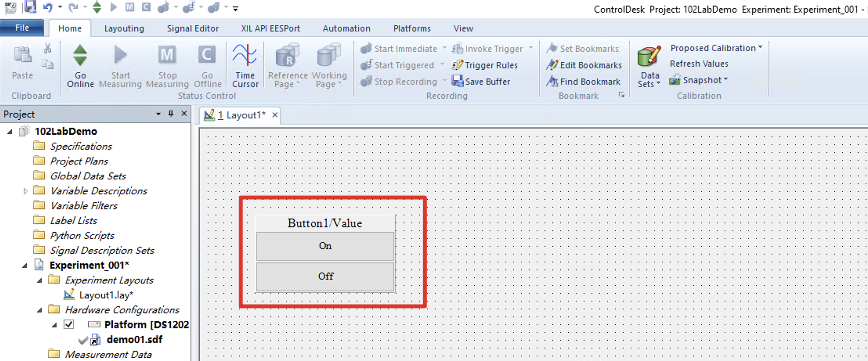Click the Save Buffer icon
Image resolution: width=868 pixels, height=361 pixels.
coord(458,81)
